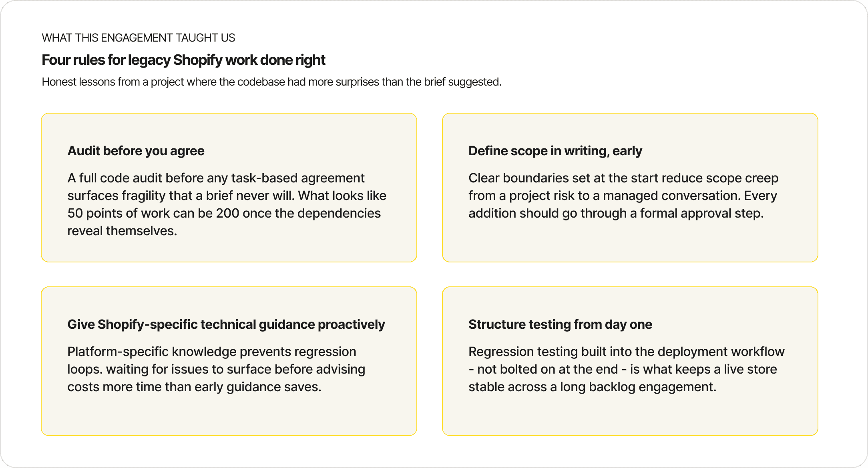Select the text about clear boundaries reducing scope creep

(x=623, y=196)
